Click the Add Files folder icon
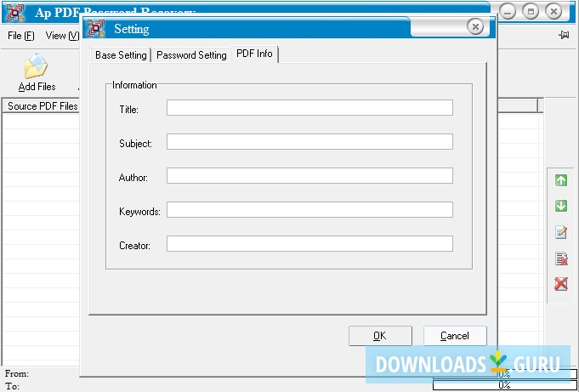The width and height of the screenshot is (579, 392). click(36, 65)
